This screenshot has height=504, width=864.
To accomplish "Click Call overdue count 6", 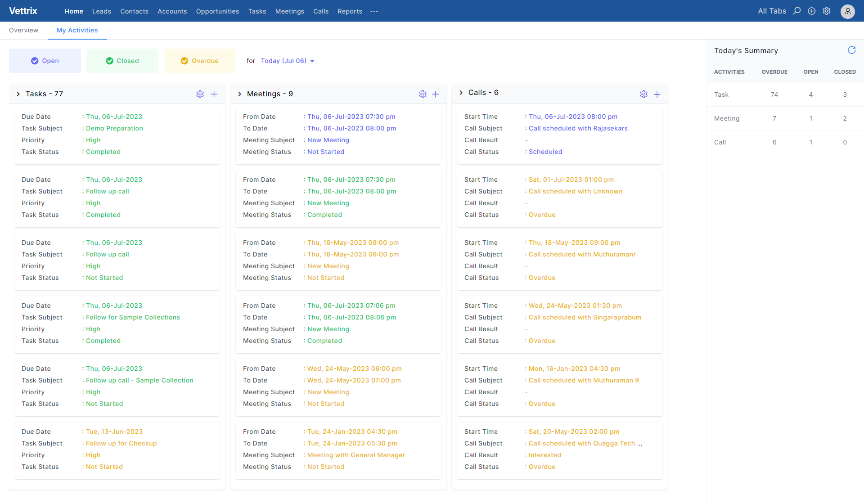I will point(774,142).
